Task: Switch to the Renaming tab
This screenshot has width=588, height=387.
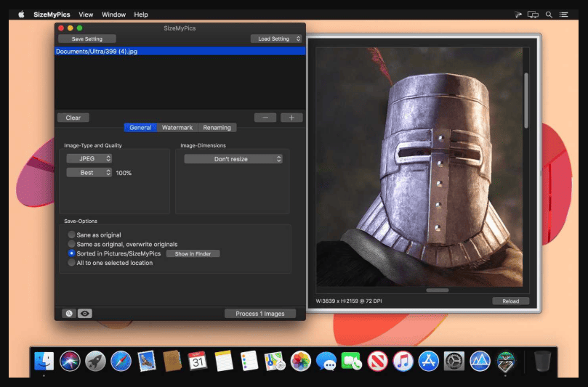Action: (x=217, y=127)
